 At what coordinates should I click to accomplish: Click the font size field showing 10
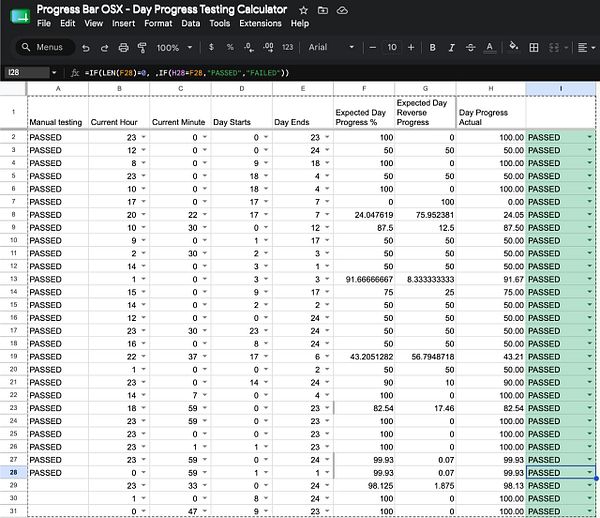pos(392,47)
